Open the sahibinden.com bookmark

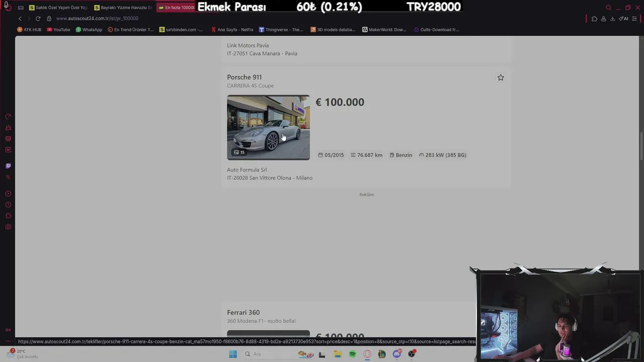181,30
